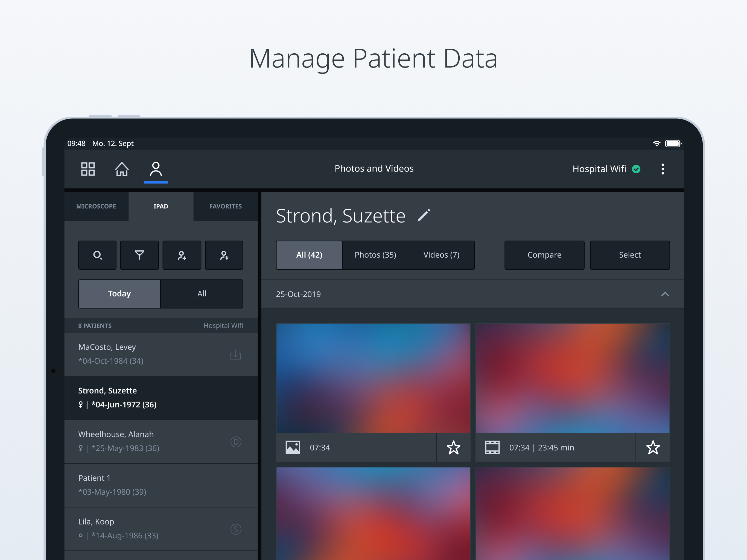The width and height of the screenshot is (747, 560).
Task: Click the *03-May-1980 (39) birthdate text
Action: coord(112,492)
